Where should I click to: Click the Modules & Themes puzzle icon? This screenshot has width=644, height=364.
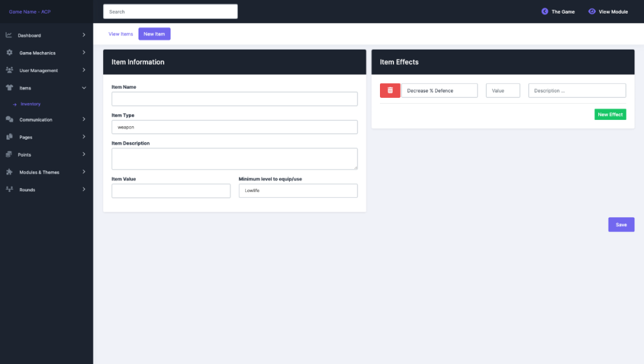[9, 172]
